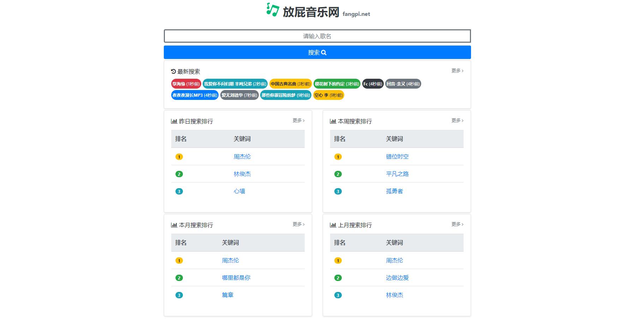Expand 更多 in the 昨日搜索排行 panel
This screenshot has width=644, height=323.
click(298, 120)
